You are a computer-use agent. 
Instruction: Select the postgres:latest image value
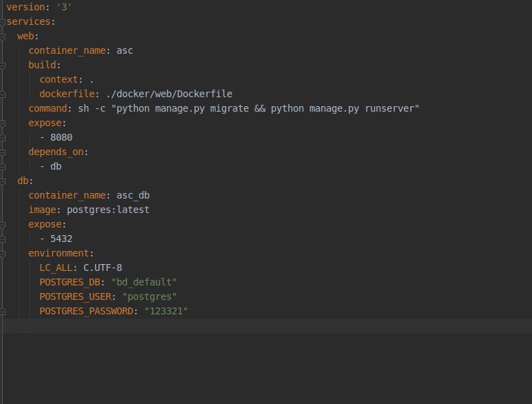(108, 210)
